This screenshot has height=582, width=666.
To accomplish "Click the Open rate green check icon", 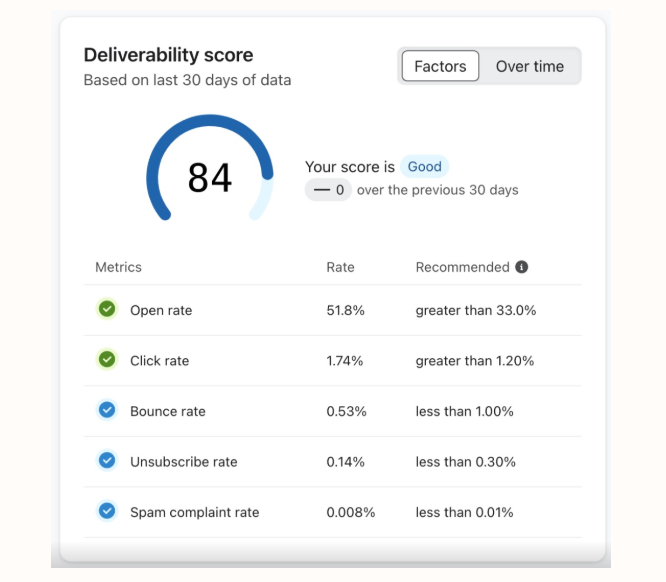I will [x=107, y=309].
